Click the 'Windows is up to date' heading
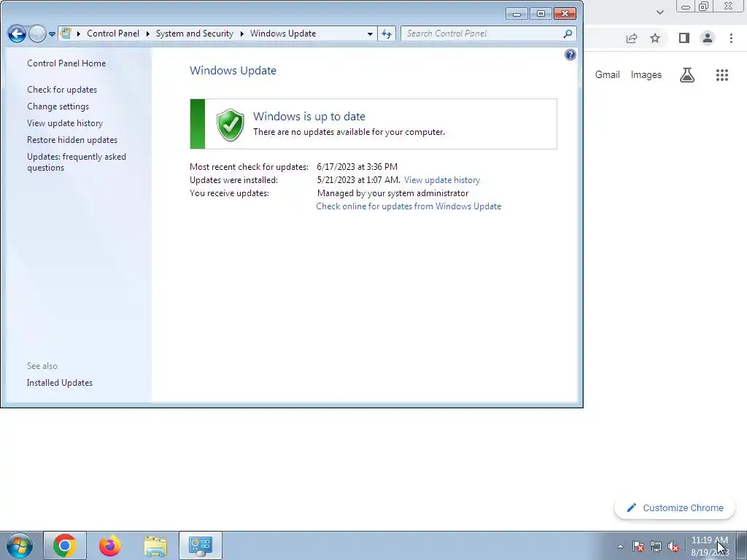This screenshot has height=560, width=747. 309,116
